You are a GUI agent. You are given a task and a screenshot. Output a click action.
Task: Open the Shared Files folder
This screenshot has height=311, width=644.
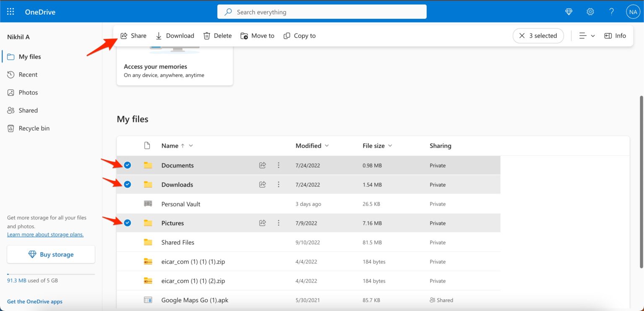pos(178,242)
